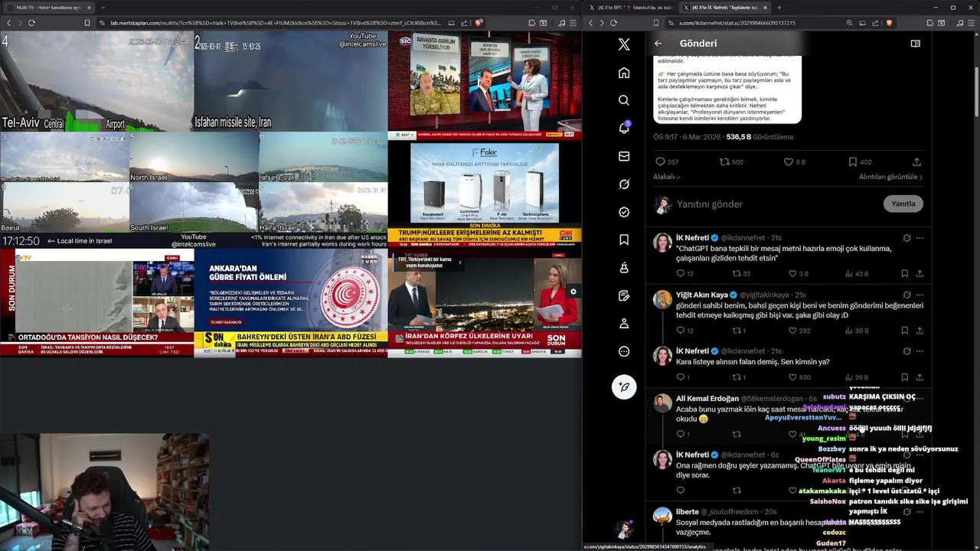The width and height of the screenshot is (980, 551).
Task: Open the verified checkmark sidebar icon
Action: 624,212
